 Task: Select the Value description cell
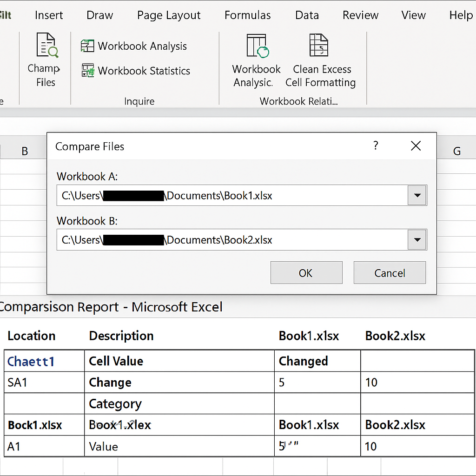point(179,446)
